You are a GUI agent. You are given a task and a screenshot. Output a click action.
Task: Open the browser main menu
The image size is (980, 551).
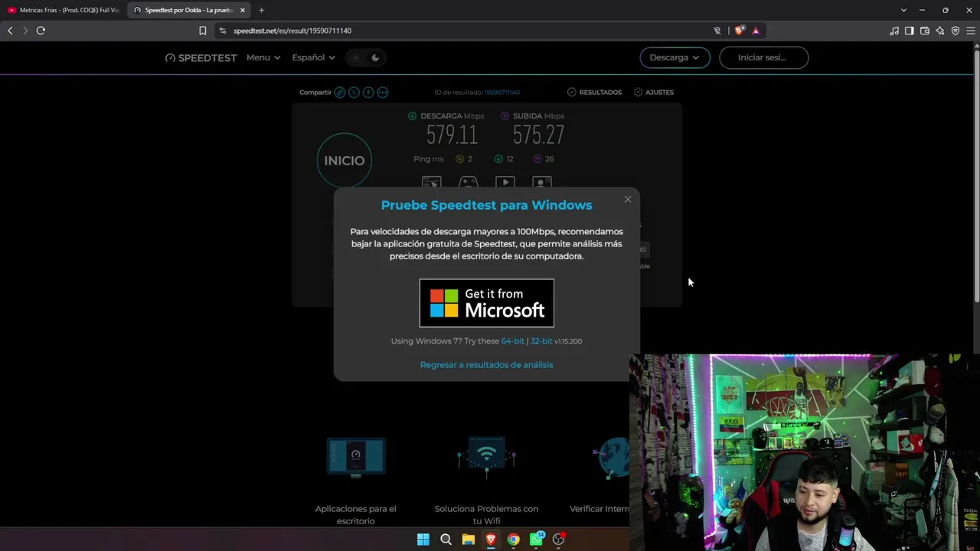(970, 31)
